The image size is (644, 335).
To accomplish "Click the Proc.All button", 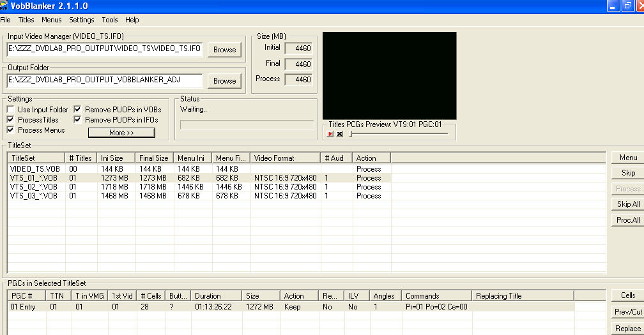I will pos(628,220).
